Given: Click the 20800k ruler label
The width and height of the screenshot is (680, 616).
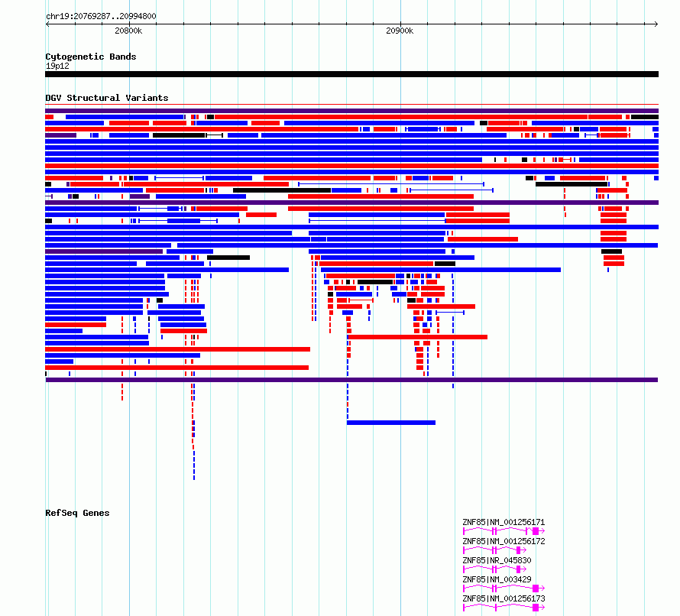Looking at the screenshot, I should pos(128,31).
